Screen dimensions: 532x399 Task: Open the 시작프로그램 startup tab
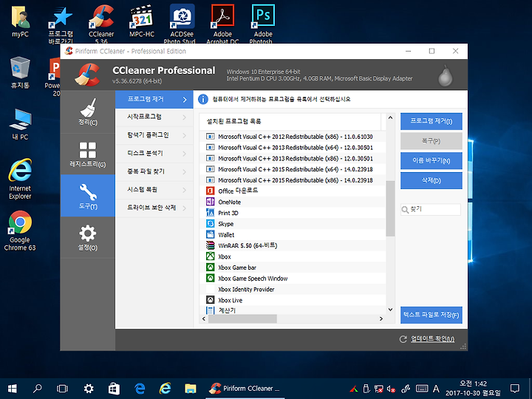tap(154, 117)
